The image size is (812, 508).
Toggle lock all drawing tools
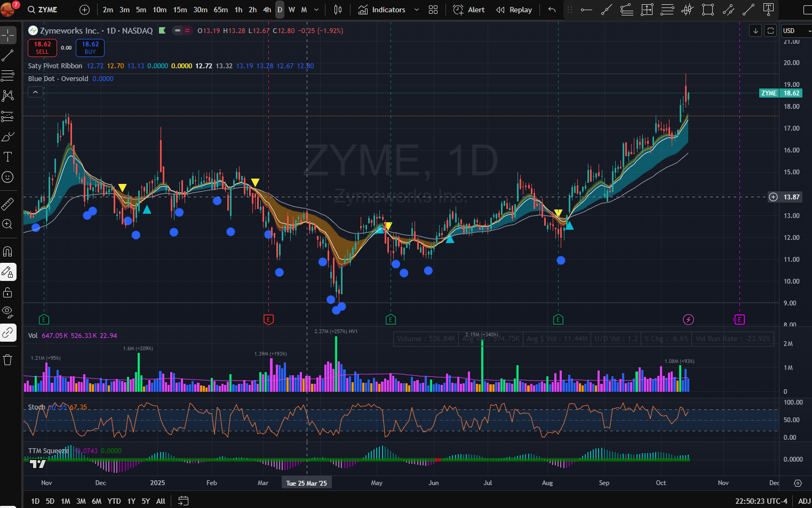click(8, 292)
